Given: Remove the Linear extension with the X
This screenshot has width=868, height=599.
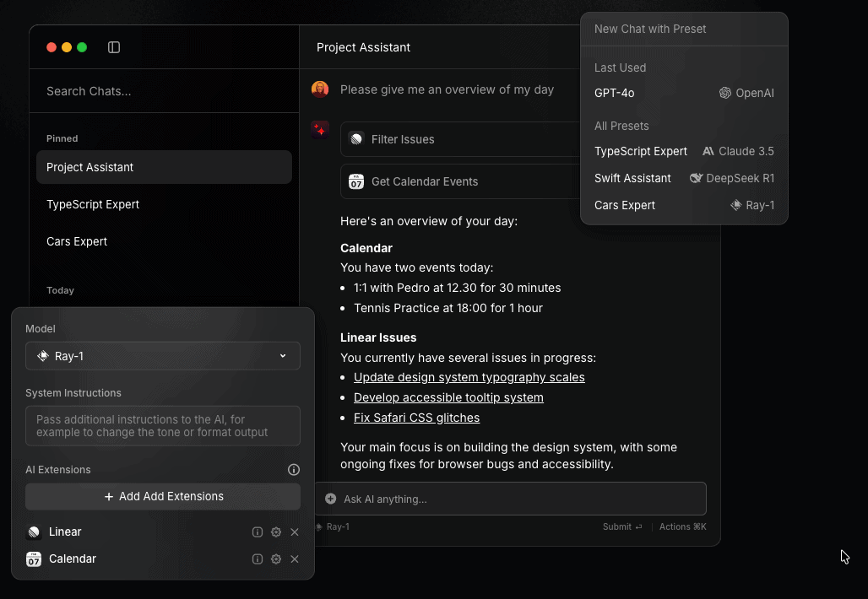Looking at the screenshot, I should point(295,532).
